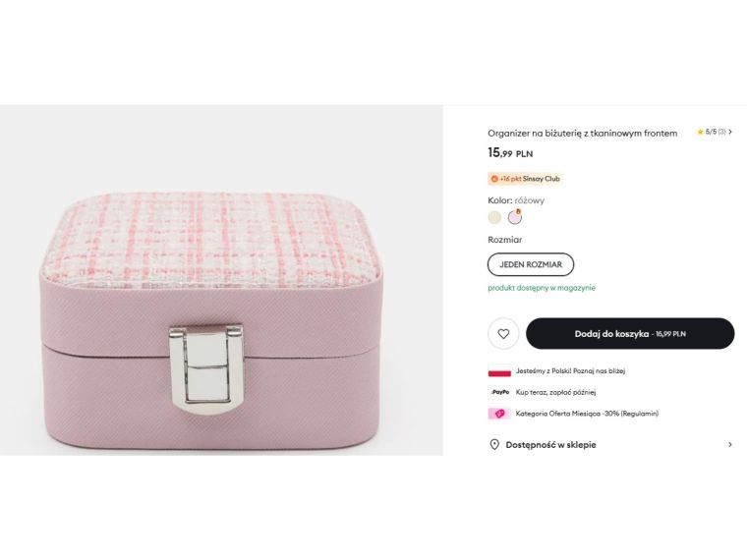Open the Dostępność w sklepie section label
Screen dimensions: 747x560
click(x=550, y=444)
